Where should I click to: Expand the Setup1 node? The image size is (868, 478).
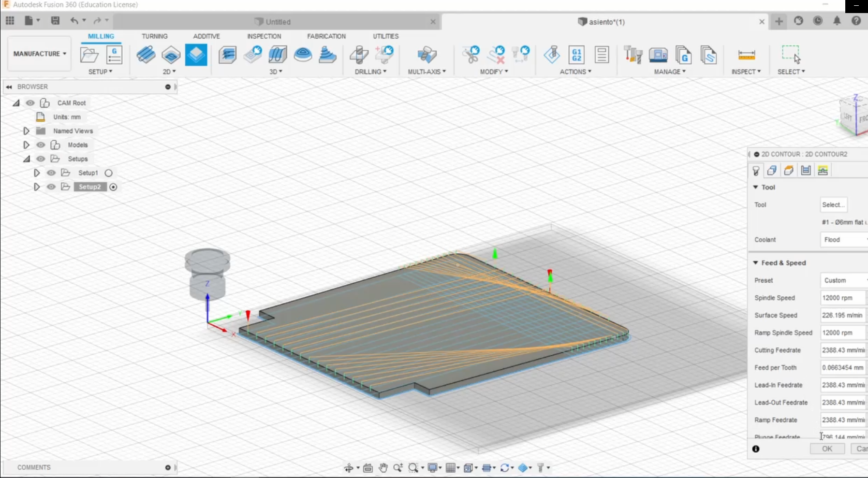click(x=37, y=173)
